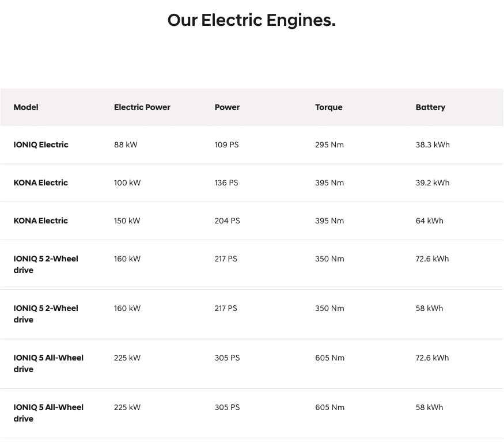This screenshot has width=504, height=444.
Task: Select the KONA Electric 100 kW row
Action: click(x=252, y=183)
